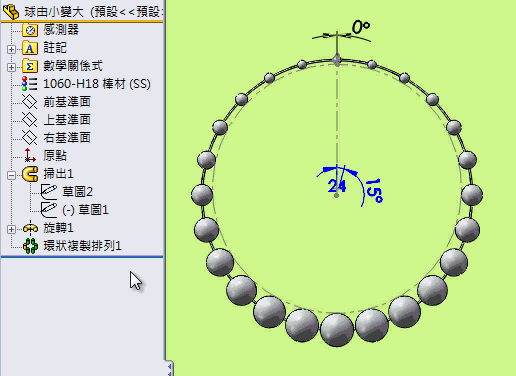Viewport: 516px width, 376px height.
Task: Select the 掃出1 feature label
Action: tap(58, 174)
